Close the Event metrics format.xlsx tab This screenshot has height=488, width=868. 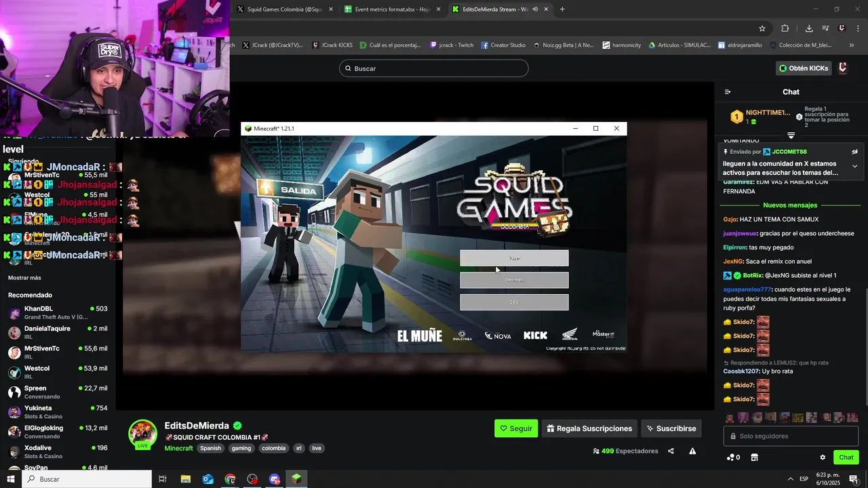438,9
